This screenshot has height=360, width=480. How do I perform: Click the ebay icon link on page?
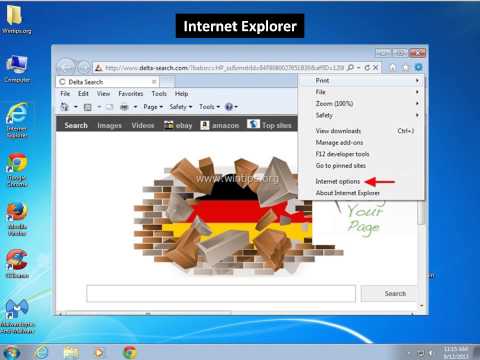pos(178,125)
